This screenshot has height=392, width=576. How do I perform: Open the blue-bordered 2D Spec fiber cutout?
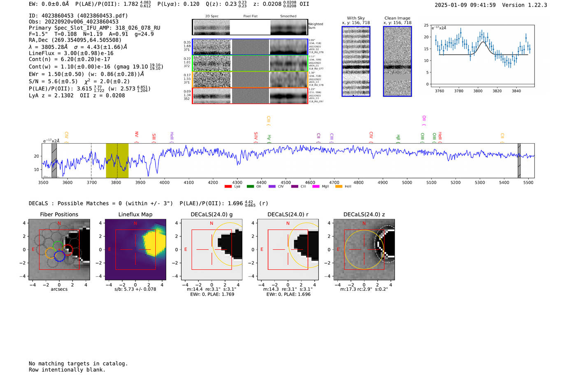click(x=212, y=47)
